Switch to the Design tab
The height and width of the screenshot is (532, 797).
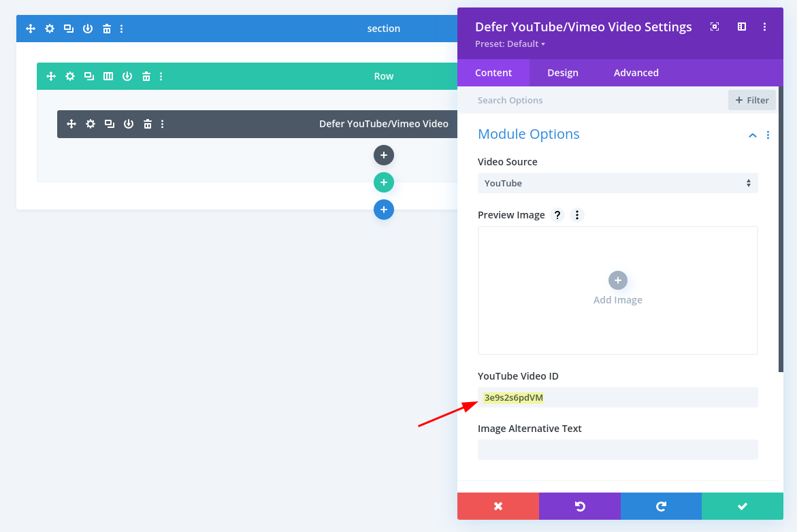pyautogui.click(x=563, y=73)
